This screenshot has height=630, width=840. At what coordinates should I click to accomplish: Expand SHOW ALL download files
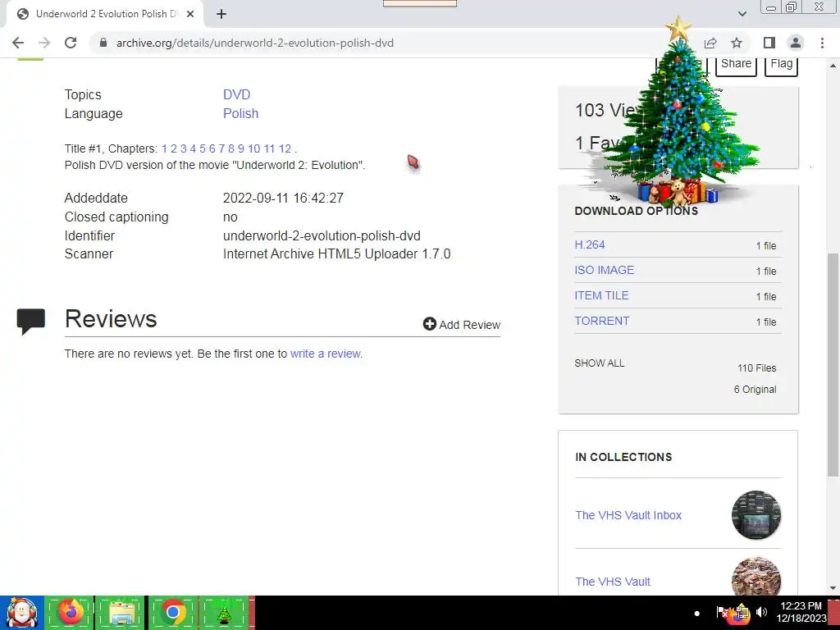600,363
